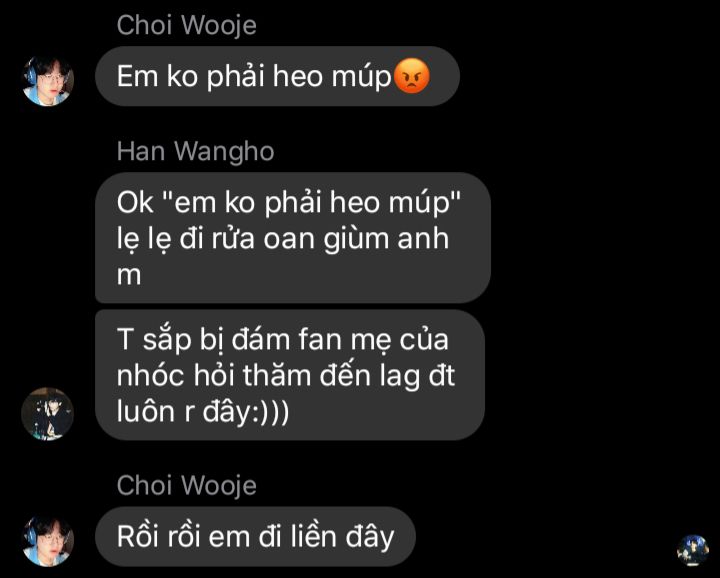Select the 'Rồi rồi em đi liền đây' bubble
This screenshot has width=720, height=578.
255,536
